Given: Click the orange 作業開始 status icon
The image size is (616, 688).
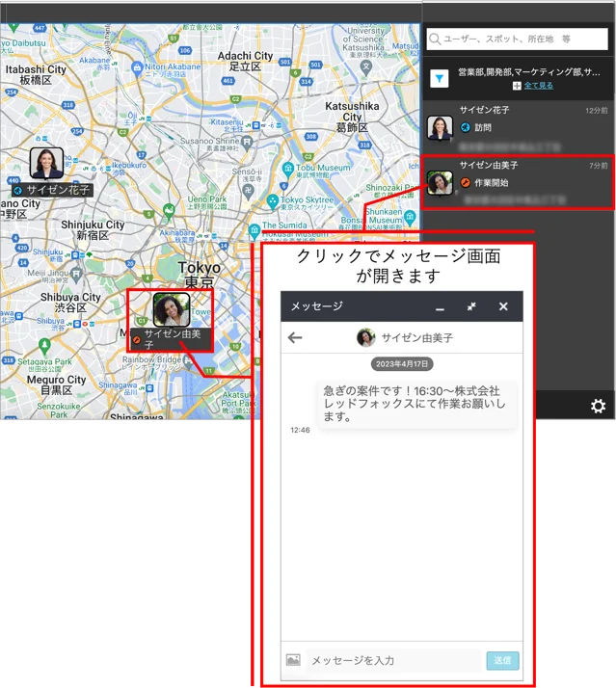Looking at the screenshot, I should [x=466, y=182].
